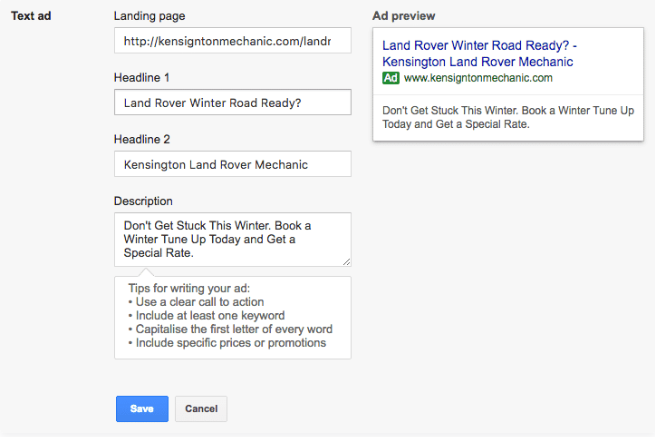Click www.kensigntonmechanic.com display URL in preview
Viewport: 655px width, 437px height.
pos(478,78)
